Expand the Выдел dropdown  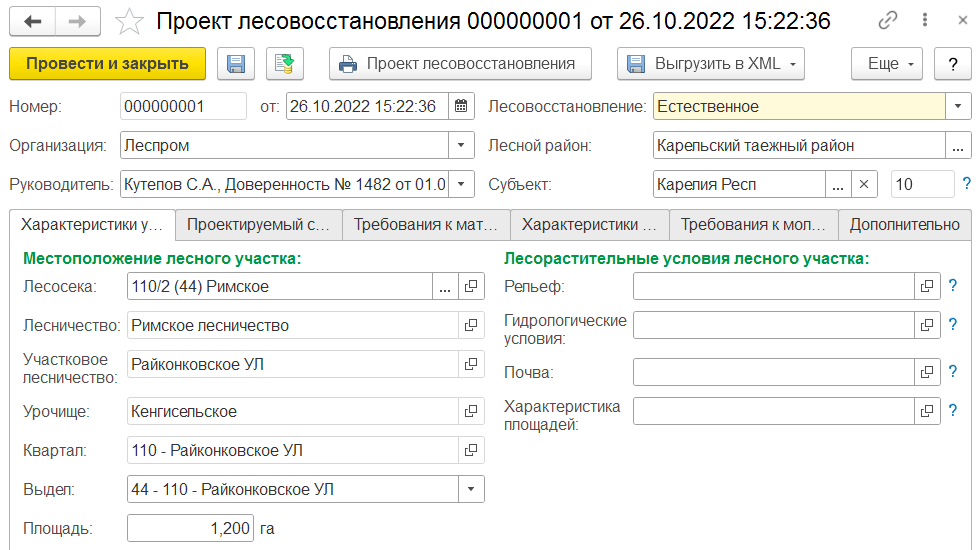point(471,489)
